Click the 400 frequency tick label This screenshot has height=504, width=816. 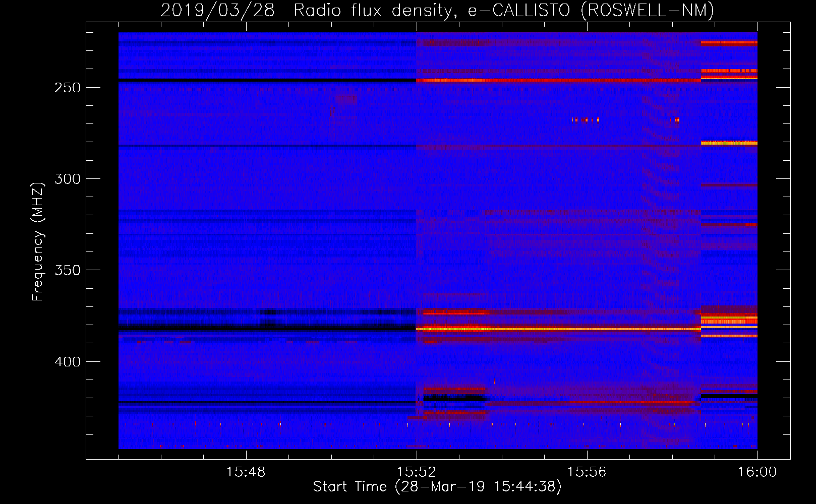(x=68, y=362)
